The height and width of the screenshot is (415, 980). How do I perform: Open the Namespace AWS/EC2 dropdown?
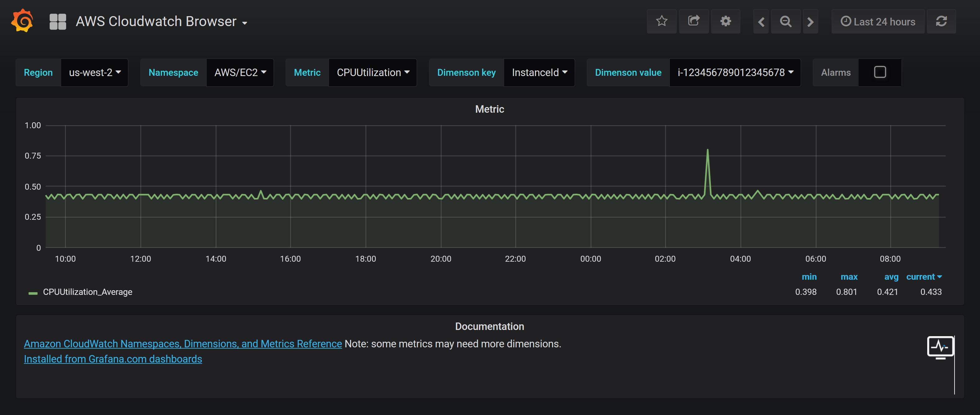tap(240, 72)
